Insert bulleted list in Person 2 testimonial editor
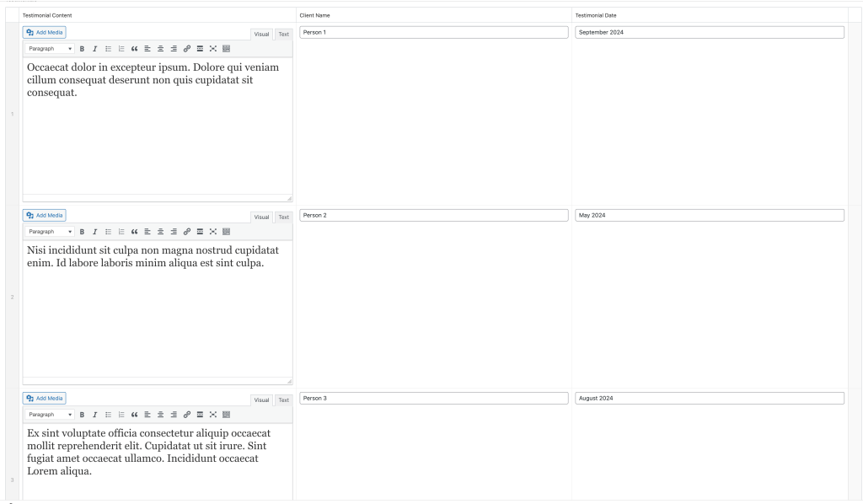Viewport: 863px width, 504px height. [109, 232]
